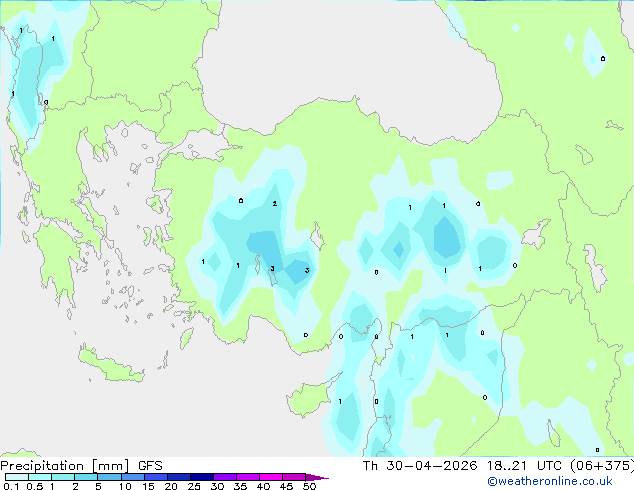Click the 40–45 mm magenta legend swatch
Image resolution: width=634 pixels, height=490 pixels.
point(271,477)
